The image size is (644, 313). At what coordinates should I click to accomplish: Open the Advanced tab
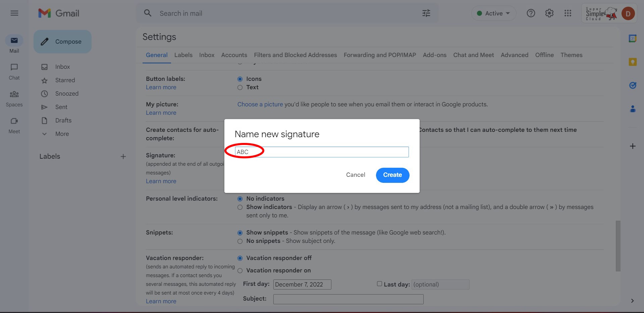(x=515, y=55)
